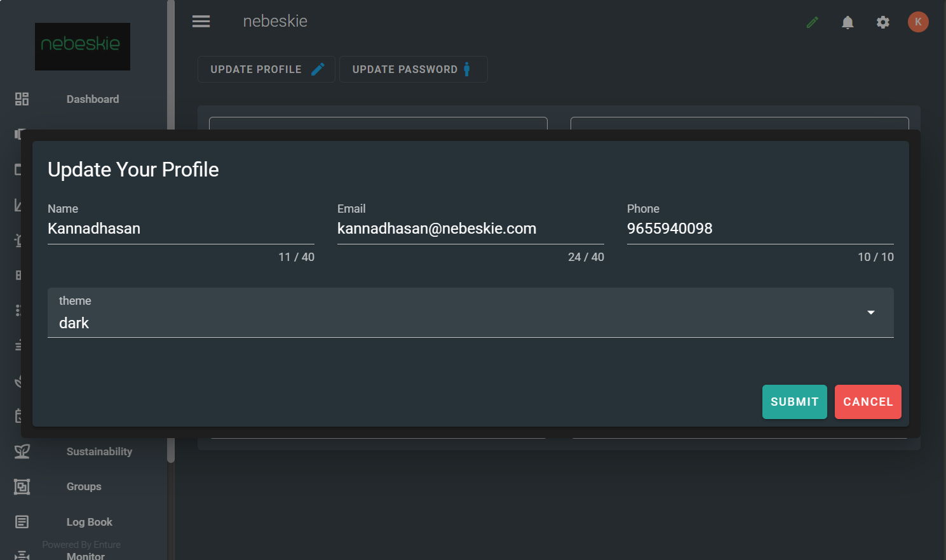Click the Sustainability plant icon
946x560 pixels.
coord(22,451)
